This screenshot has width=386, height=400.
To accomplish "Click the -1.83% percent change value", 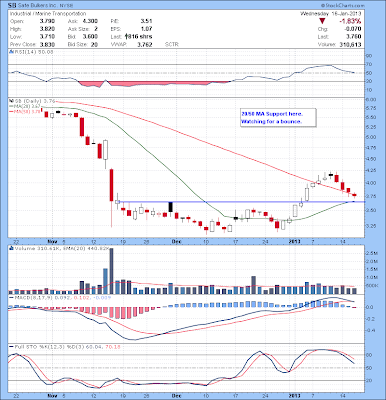I will 350,21.
